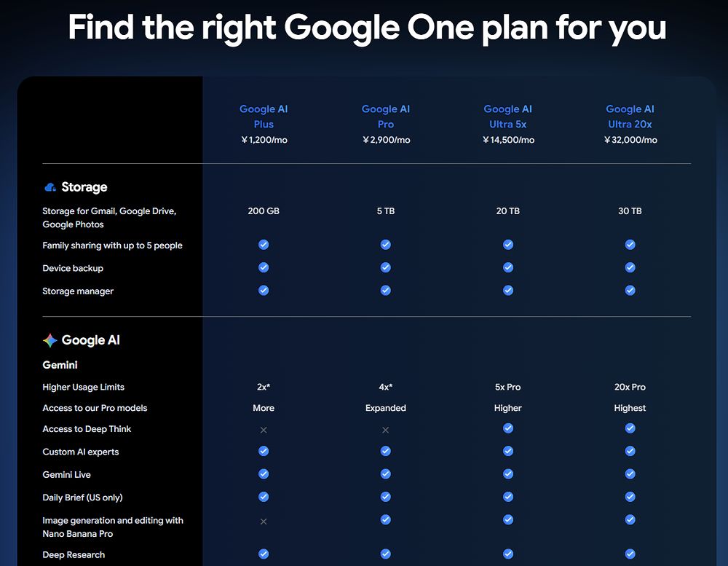Open the Google AI Ultra 5x plan heading
728x566 pixels.
coord(508,117)
